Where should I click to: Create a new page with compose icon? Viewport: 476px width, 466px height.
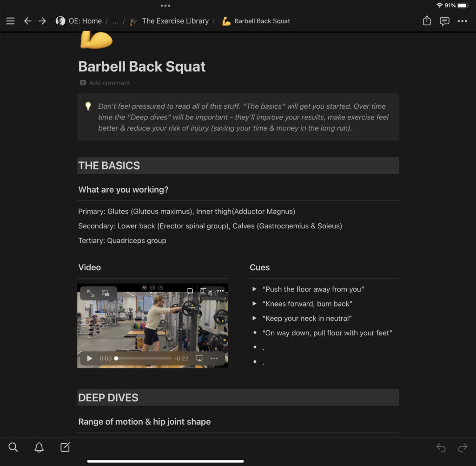[65, 447]
